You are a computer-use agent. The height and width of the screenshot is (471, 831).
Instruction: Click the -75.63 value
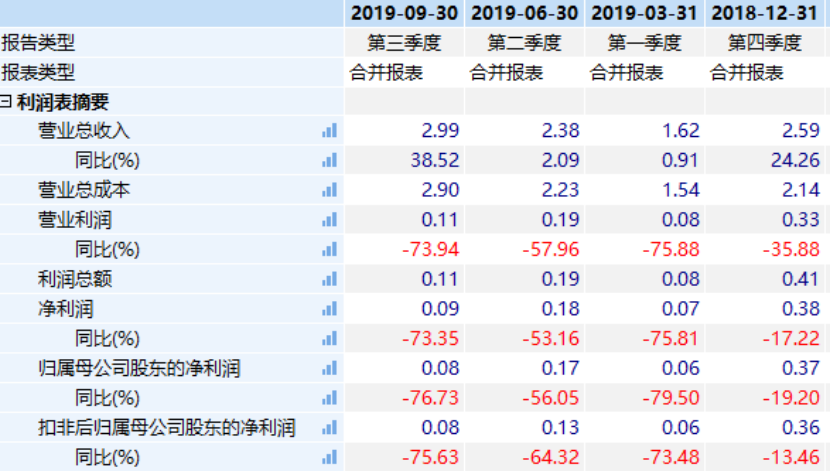(x=431, y=457)
